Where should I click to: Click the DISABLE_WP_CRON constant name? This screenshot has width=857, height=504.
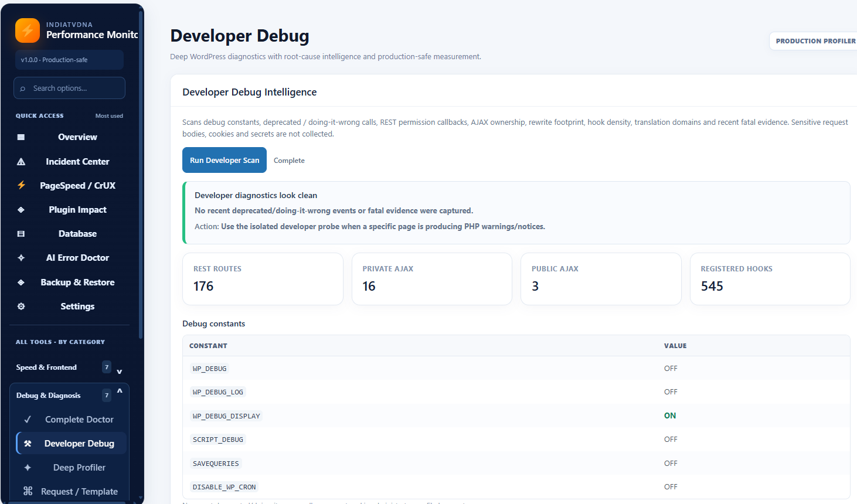click(x=224, y=487)
